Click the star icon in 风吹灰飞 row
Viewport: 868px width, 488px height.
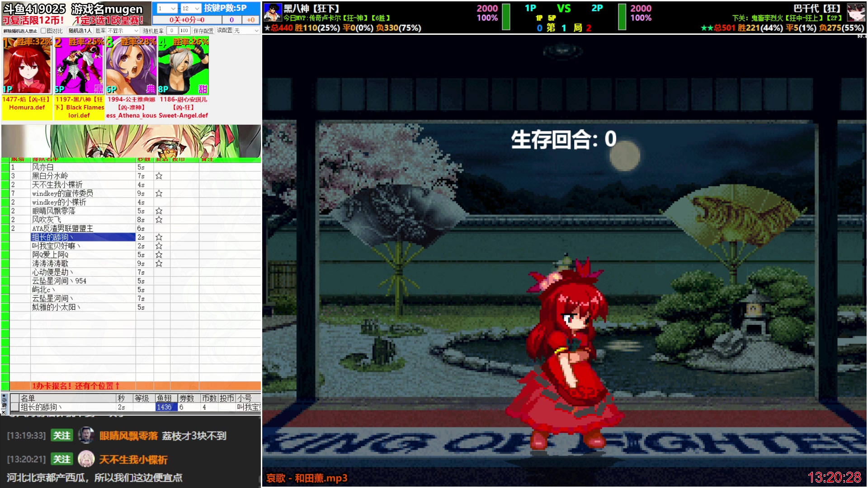(159, 220)
